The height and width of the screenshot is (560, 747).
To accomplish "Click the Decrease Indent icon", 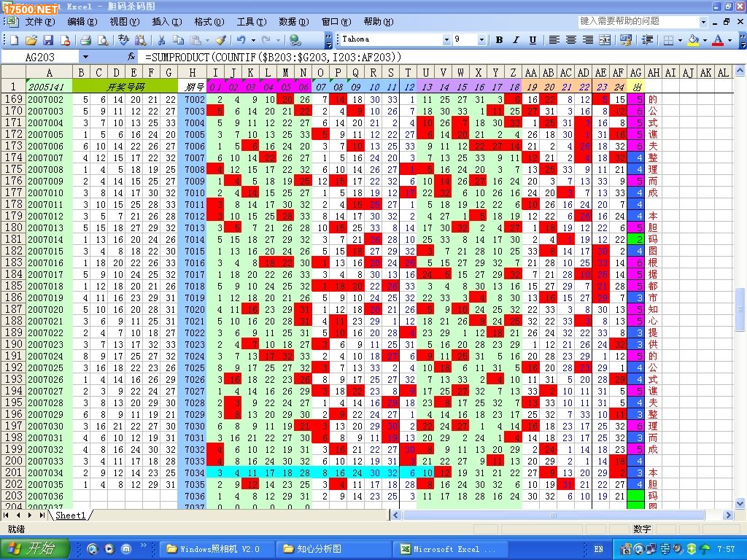I will 647,40.
